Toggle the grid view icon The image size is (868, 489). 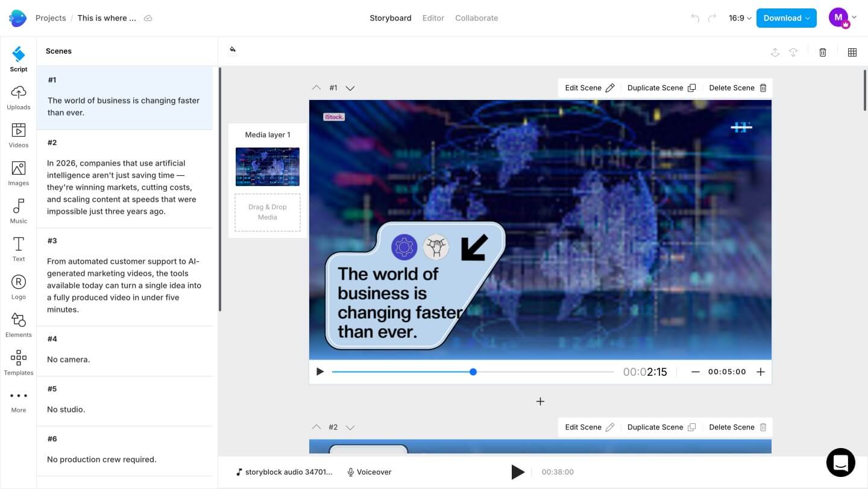click(x=852, y=52)
